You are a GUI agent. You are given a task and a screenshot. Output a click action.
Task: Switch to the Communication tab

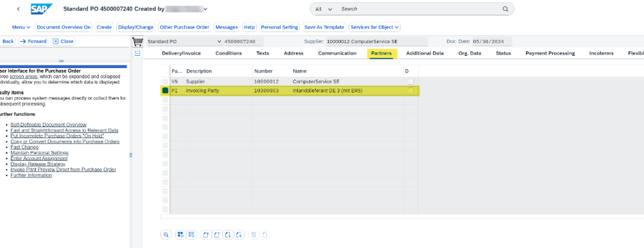(337, 53)
